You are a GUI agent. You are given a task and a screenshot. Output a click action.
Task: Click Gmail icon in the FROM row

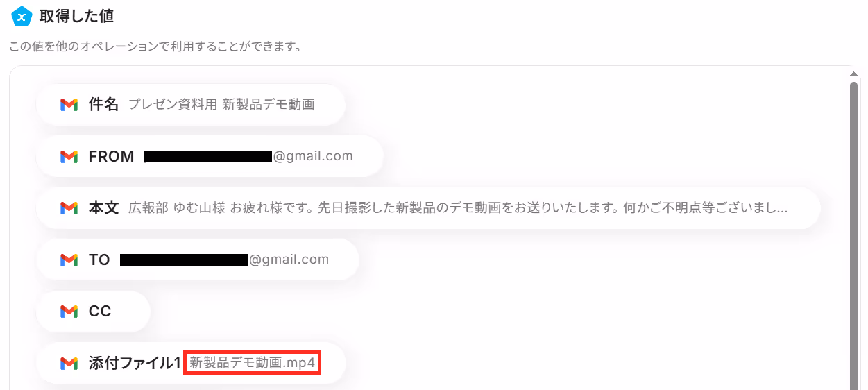pos(69,157)
